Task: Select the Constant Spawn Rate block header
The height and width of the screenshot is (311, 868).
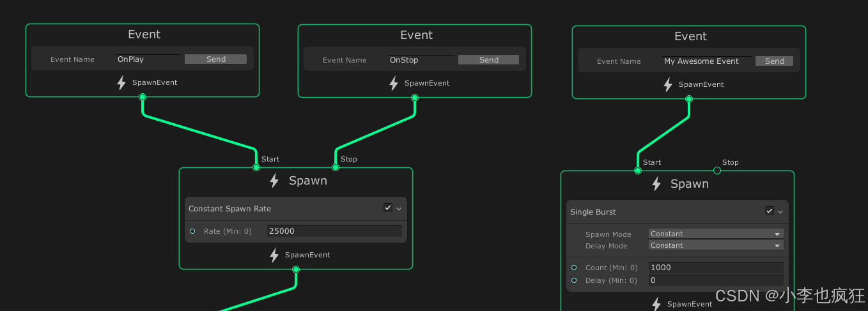Action: 296,209
